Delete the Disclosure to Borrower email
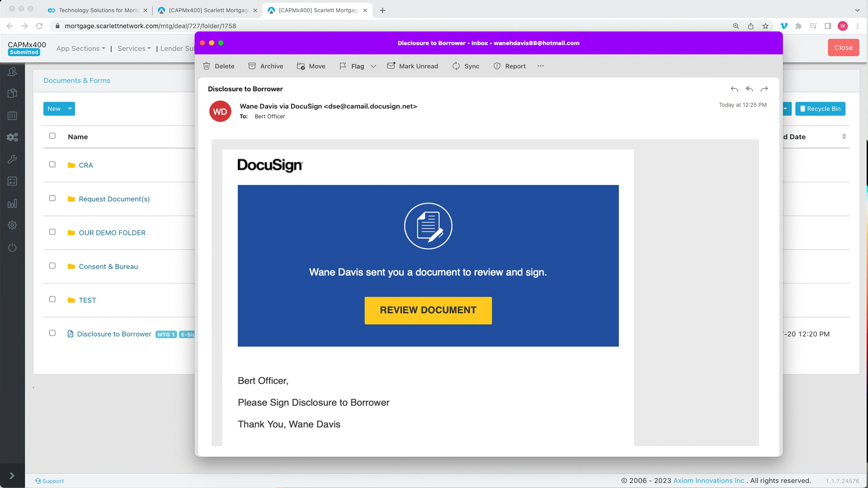Viewport: 868px width, 488px height. pos(219,66)
